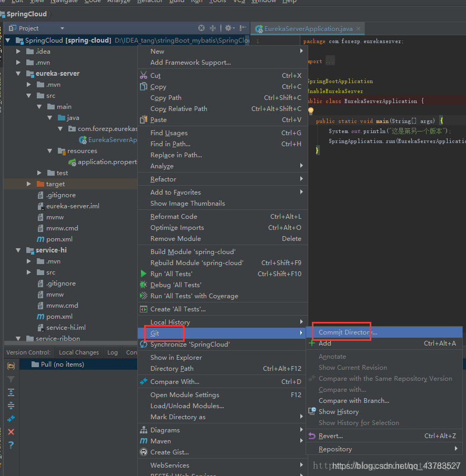Select mvnw.cmd under service-hi
Screen dimensions: 466x476
[58, 306]
